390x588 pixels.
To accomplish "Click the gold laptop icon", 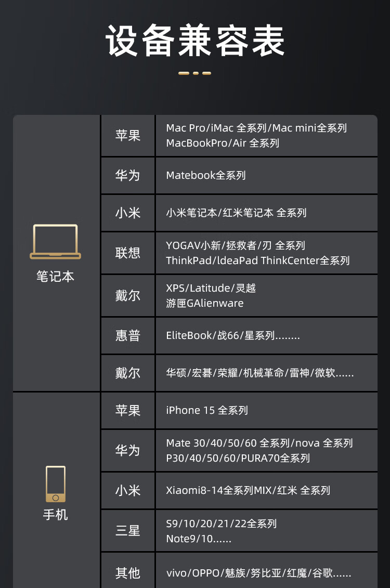I will coord(55,242).
